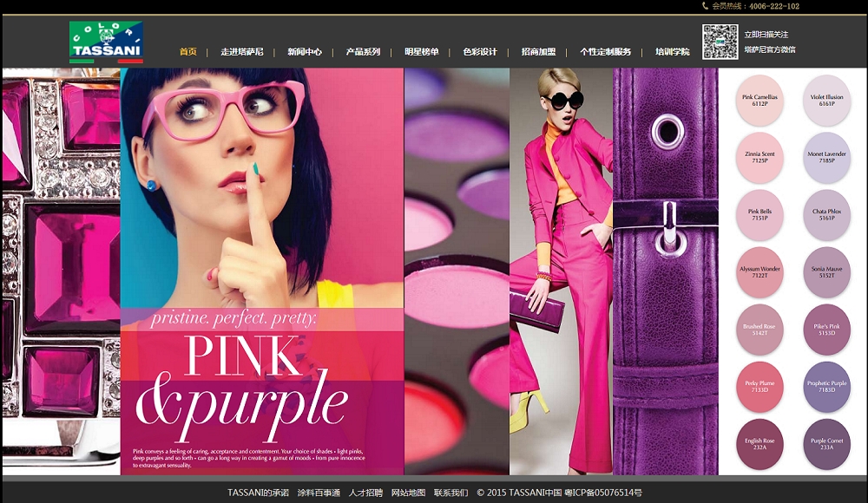Open the 涂料百事通 footer link
This screenshot has height=503, width=868.
pos(319,493)
